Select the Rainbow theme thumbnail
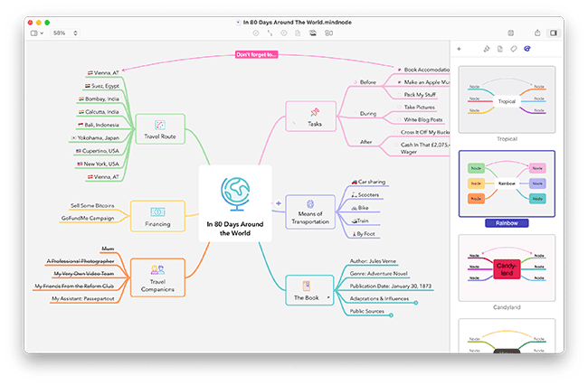This screenshot has width=588, height=385. click(x=507, y=183)
